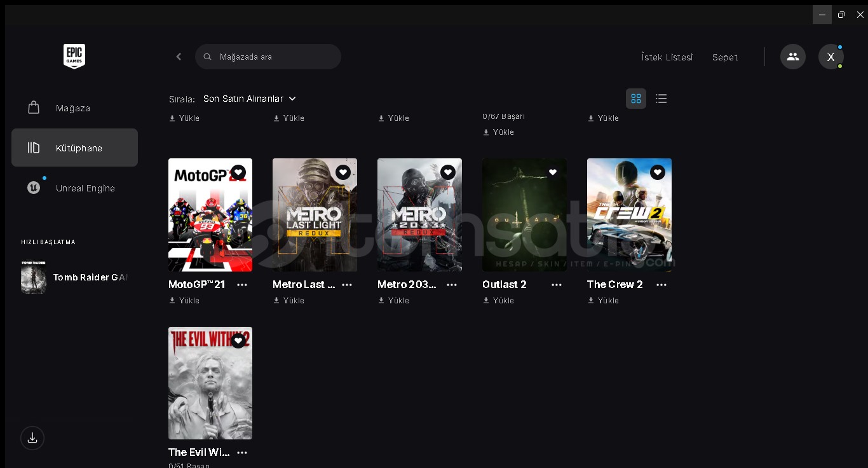Click the Outlast 2 title text
The height and width of the screenshot is (468, 868).
(505, 284)
